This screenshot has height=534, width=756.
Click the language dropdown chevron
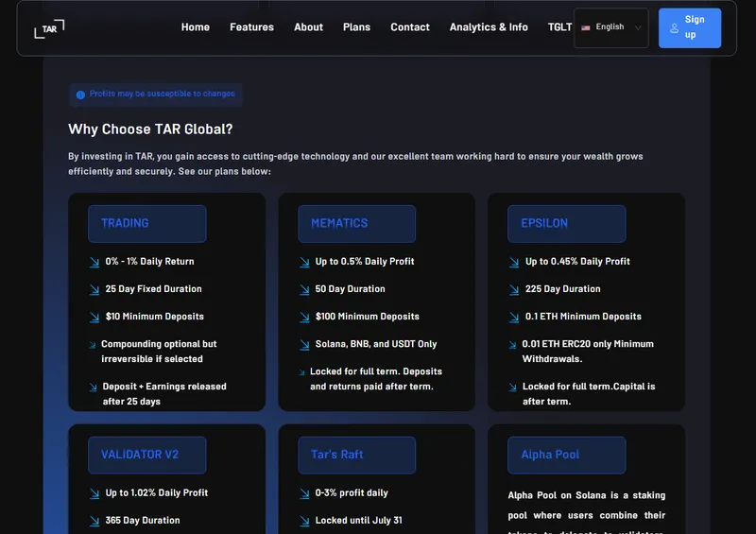638,28
